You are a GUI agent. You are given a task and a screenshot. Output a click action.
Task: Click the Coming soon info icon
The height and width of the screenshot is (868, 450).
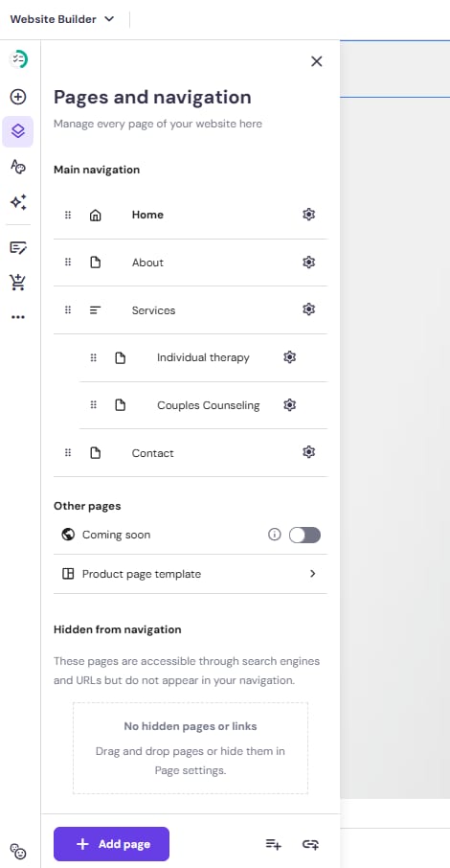[275, 535]
